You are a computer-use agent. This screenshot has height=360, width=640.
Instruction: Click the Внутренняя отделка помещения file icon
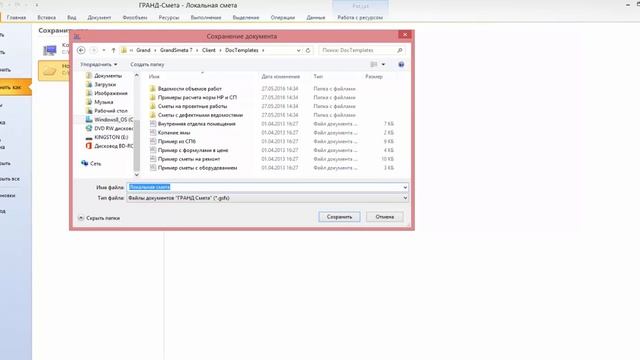pyautogui.click(x=153, y=124)
